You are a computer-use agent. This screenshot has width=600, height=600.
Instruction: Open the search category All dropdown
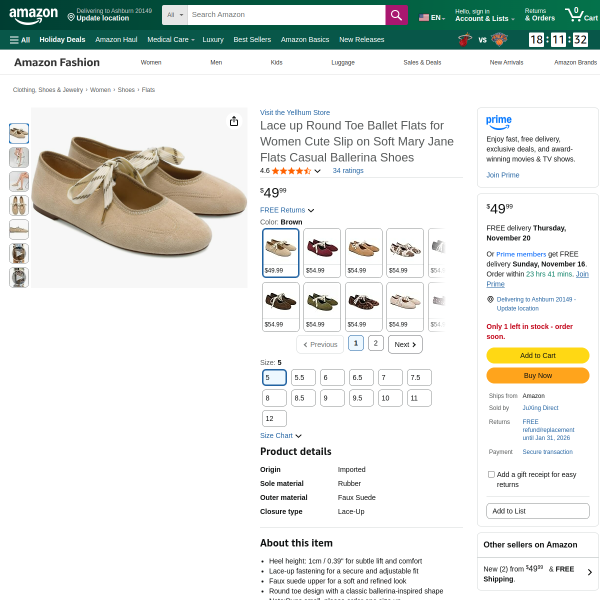pyautogui.click(x=173, y=15)
